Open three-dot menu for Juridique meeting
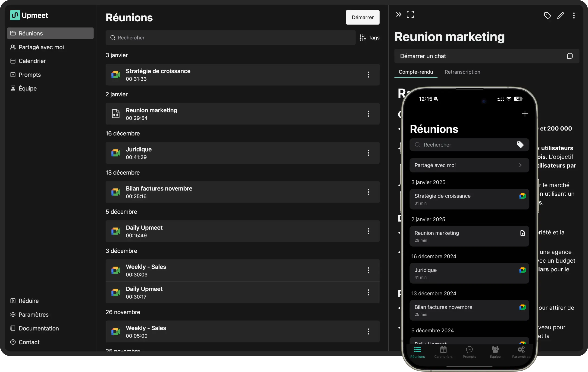Screen dimensions: 588x372 click(368, 153)
